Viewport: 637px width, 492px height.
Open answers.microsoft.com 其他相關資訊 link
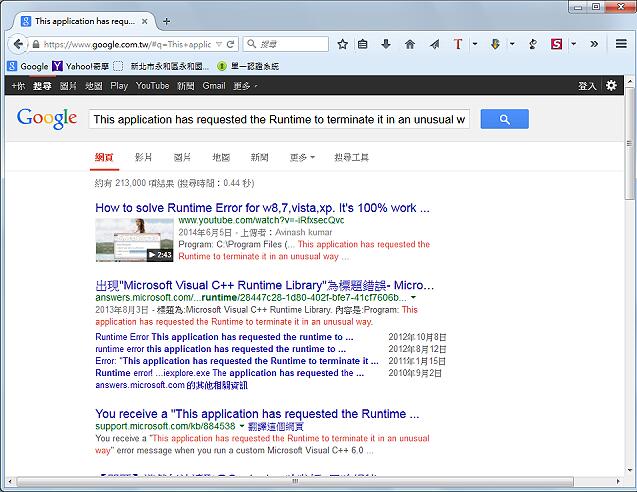171,385
